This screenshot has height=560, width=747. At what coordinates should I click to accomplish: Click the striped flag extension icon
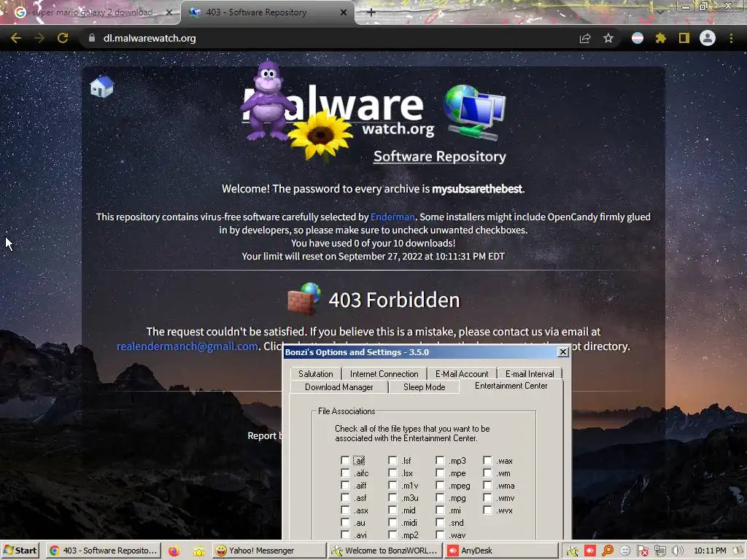pyautogui.click(x=638, y=38)
